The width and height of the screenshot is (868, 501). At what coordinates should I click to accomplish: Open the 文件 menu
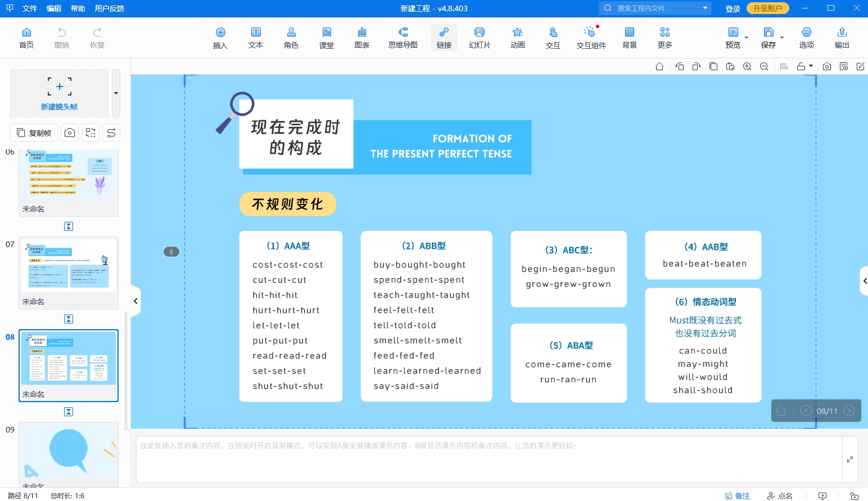click(30, 8)
